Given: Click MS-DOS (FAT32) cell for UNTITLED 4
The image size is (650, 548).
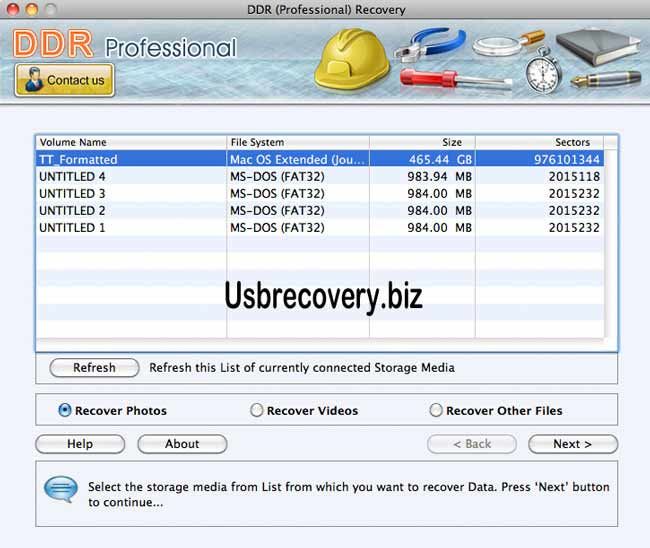Looking at the screenshot, I should pyautogui.click(x=298, y=177).
